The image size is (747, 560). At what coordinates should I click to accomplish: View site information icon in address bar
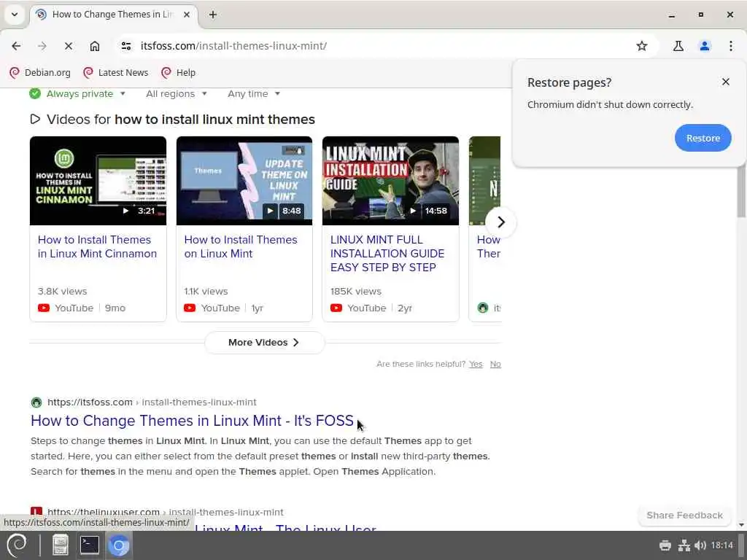coord(126,46)
